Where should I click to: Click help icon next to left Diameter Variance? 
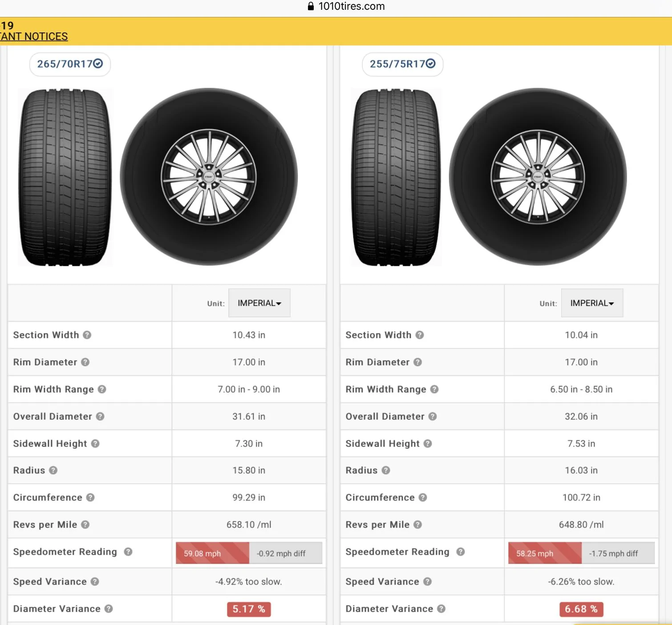(109, 609)
